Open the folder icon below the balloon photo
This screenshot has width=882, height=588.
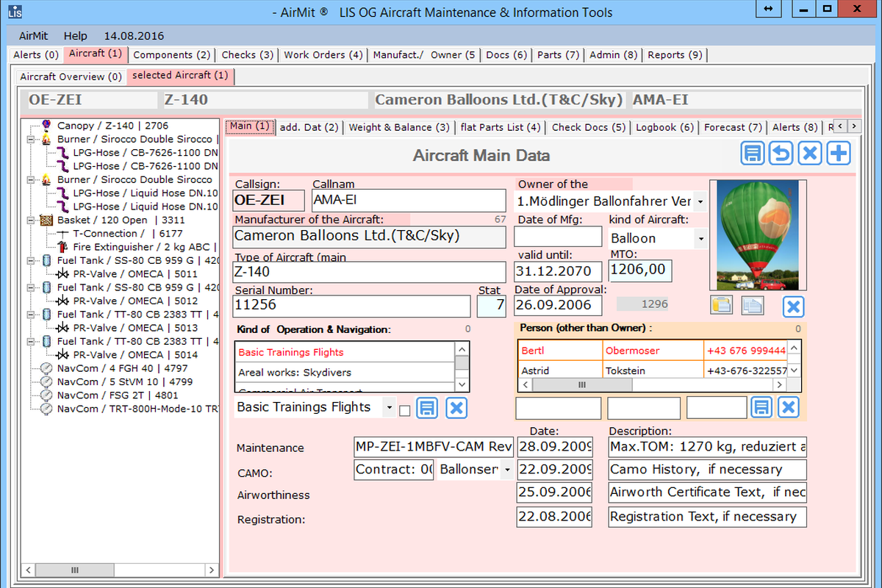pyautogui.click(x=722, y=306)
